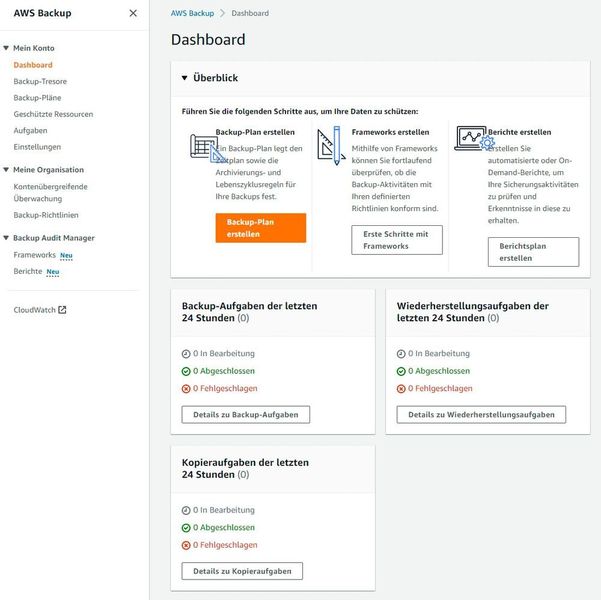Click 0 Fehlgeschlagen in Kopieraufgaben card
The height and width of the screenshot is (600, 601).
[225, 545]
